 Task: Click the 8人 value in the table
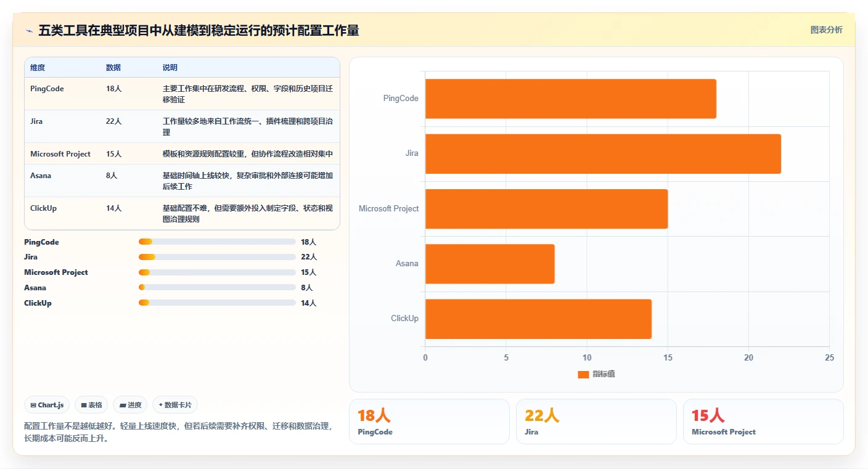tap(112, 176)
